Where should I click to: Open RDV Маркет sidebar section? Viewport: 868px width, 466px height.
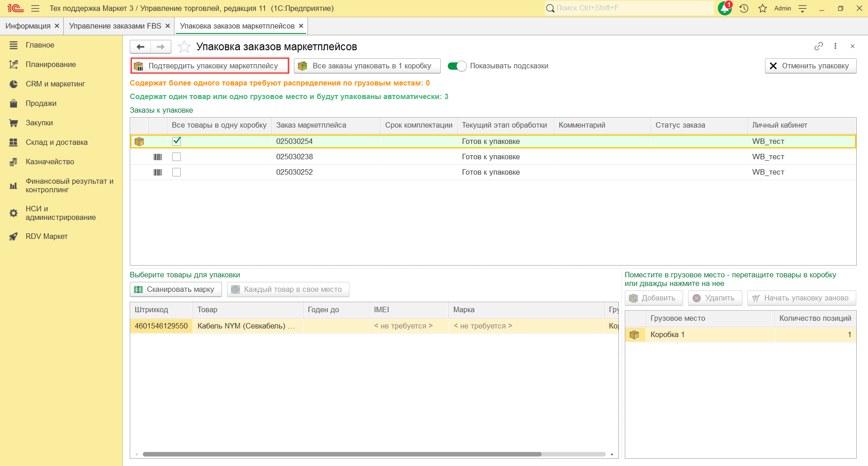tap(47, 237)
